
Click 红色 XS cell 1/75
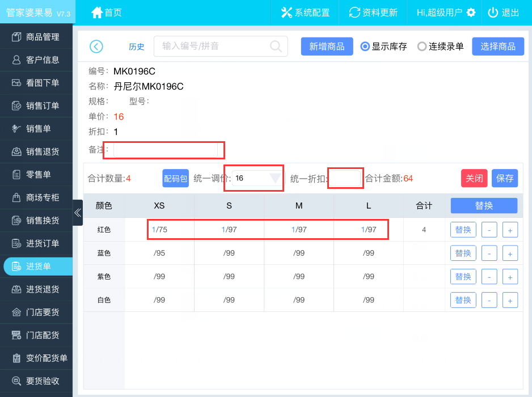[159, 230]
